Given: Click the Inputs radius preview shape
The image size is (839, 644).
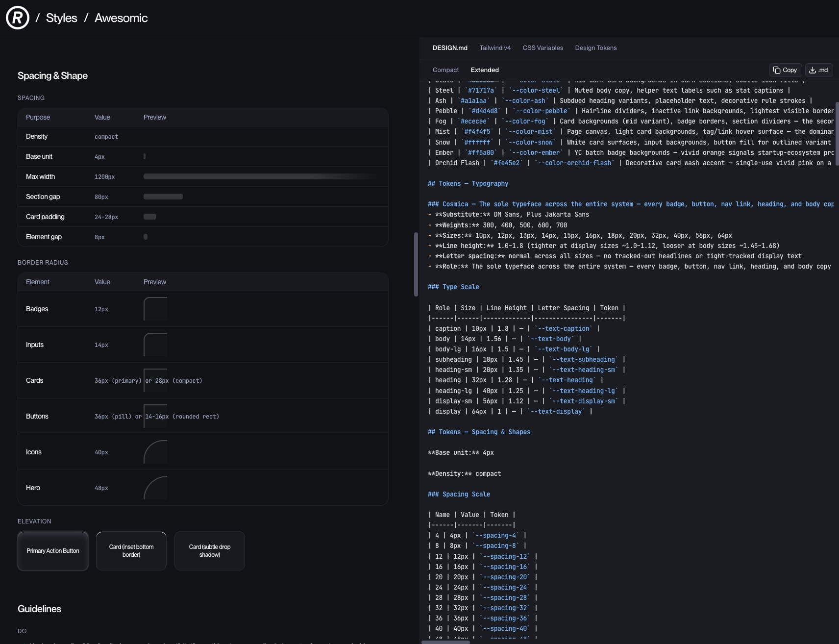Looking at the screenshot, I should pyautogui.click(x=155, y=345).
